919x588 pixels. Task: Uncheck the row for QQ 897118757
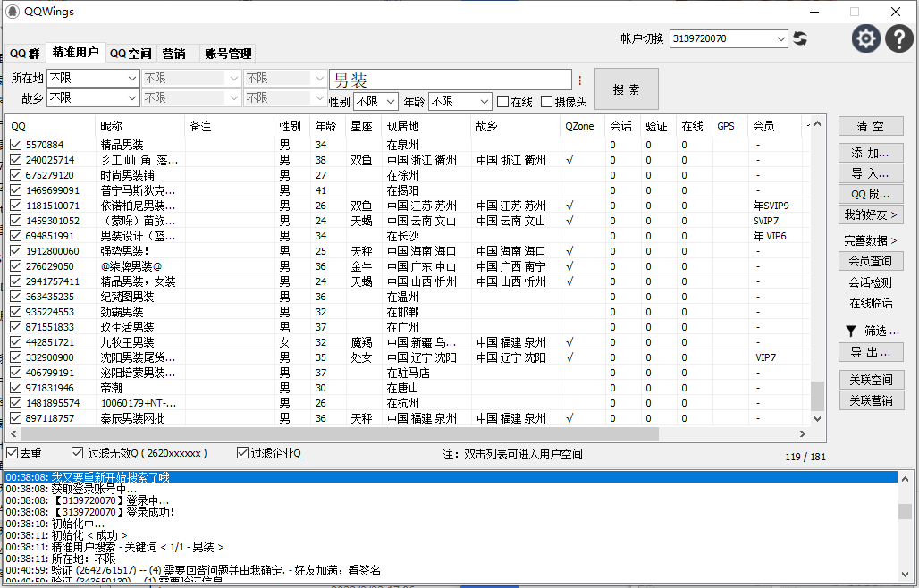pos(16,417)
